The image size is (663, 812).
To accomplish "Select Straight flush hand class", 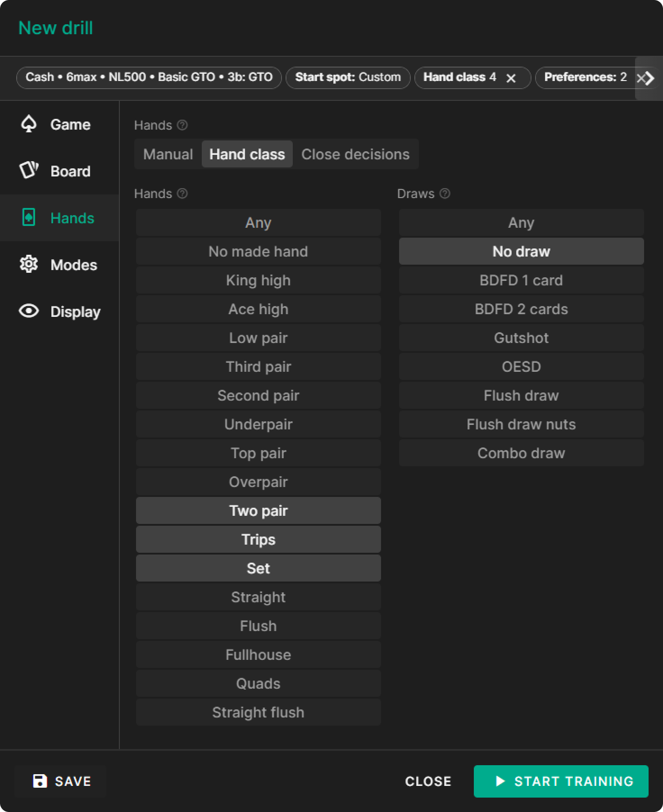I will [x=258, y=713].
